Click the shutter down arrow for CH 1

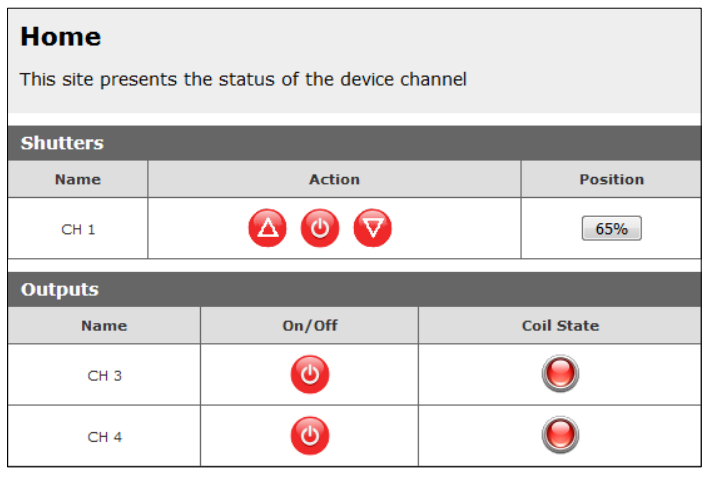(x=373, y=229)
